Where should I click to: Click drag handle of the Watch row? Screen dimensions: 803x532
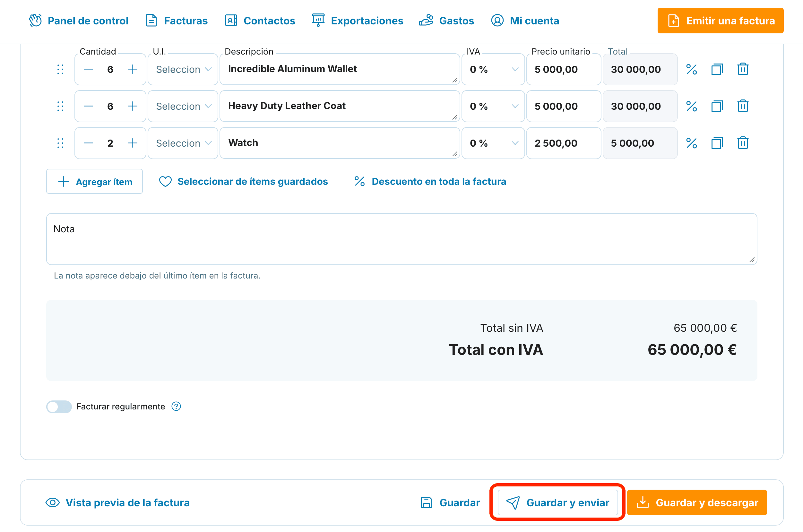pos(60,143)
